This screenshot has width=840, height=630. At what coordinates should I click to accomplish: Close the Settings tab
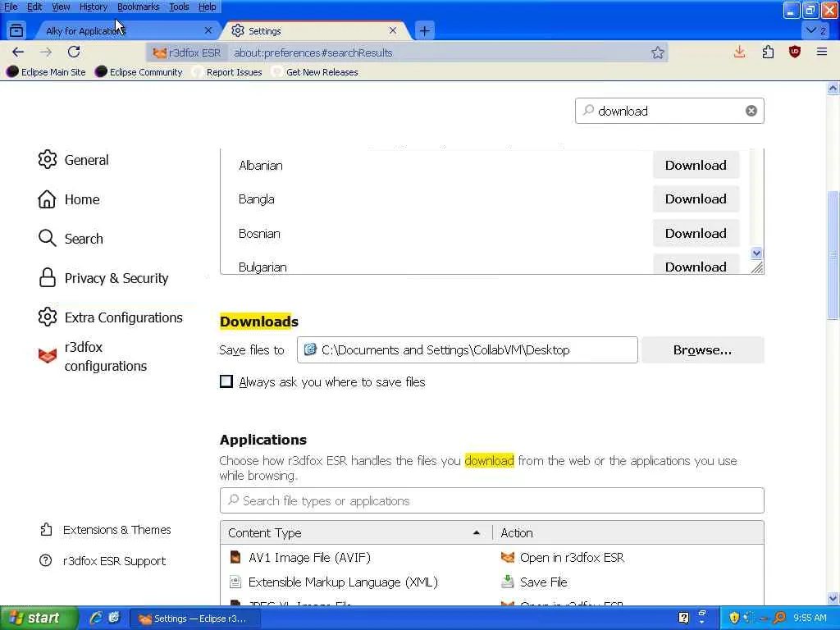(393, 30)
